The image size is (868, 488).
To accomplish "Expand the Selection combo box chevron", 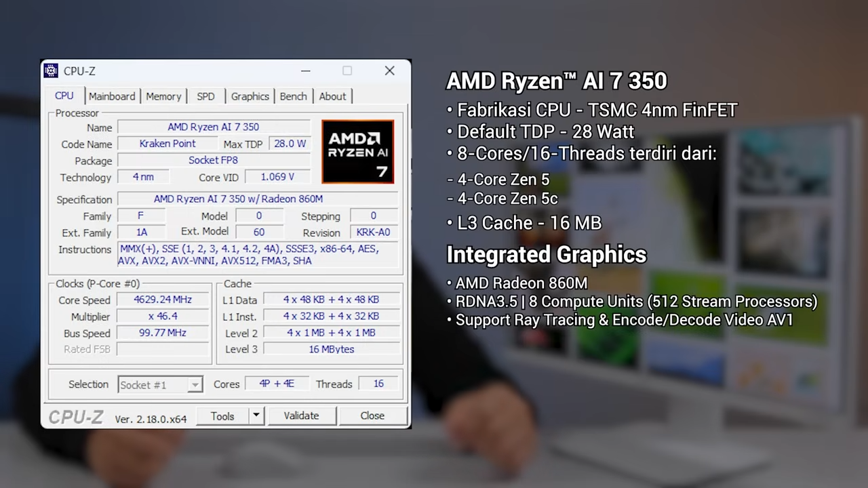I will pyautogui.click(x=195, y=384).
